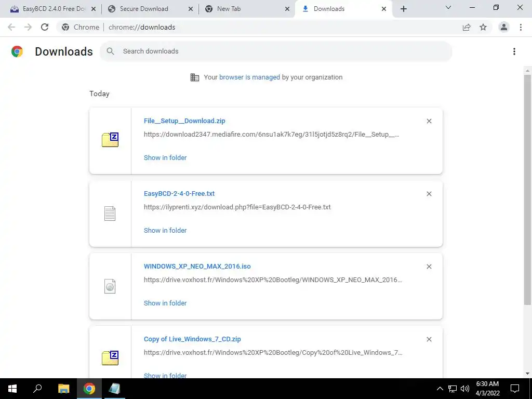The height and width of the screenshot is (399, 532).
Task: Open the Windows Start menu
Action: pyautogui.click(x=12, y=389)
